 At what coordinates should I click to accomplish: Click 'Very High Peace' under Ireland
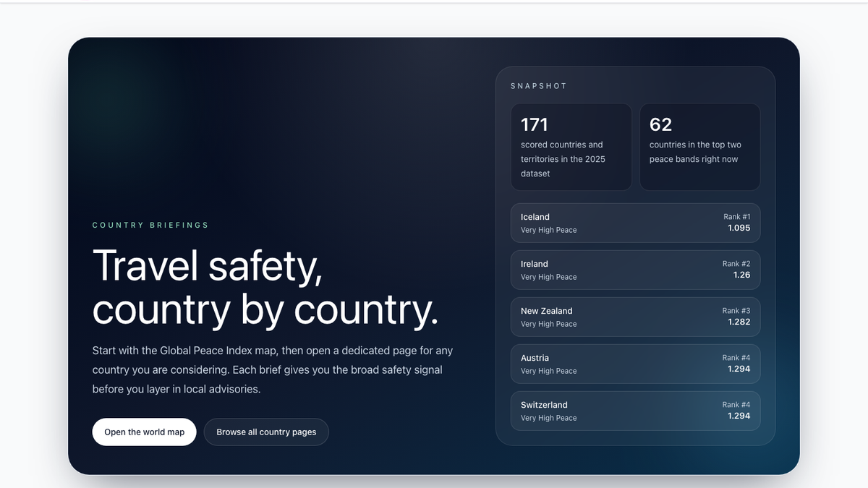548,277
